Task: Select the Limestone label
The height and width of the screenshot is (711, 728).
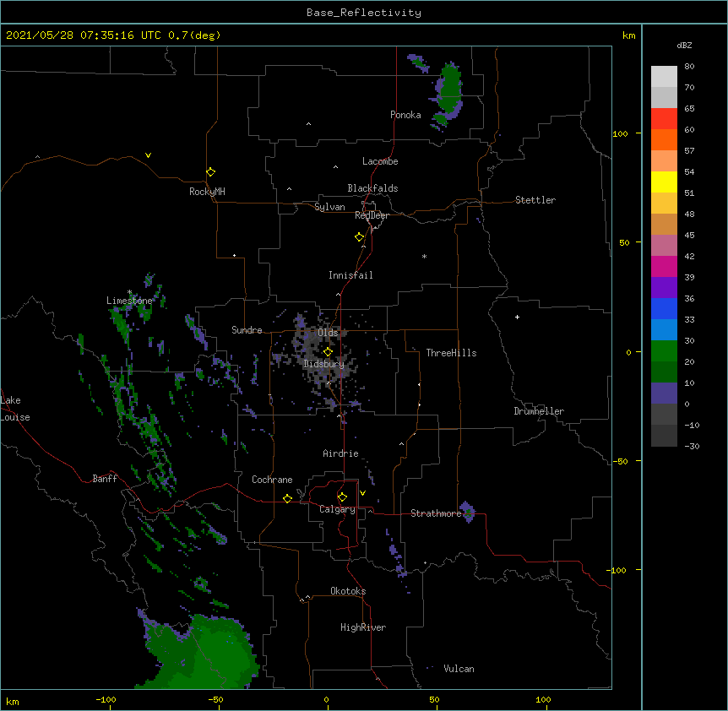Action: (129, 301)
